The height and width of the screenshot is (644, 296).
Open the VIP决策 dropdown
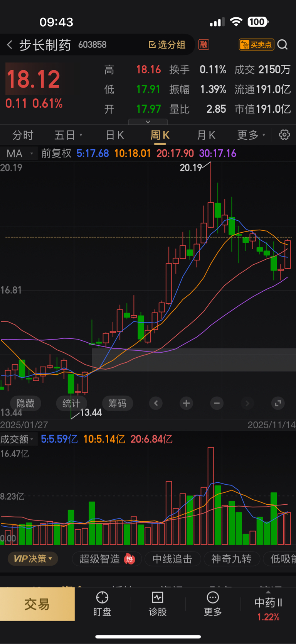33,559
